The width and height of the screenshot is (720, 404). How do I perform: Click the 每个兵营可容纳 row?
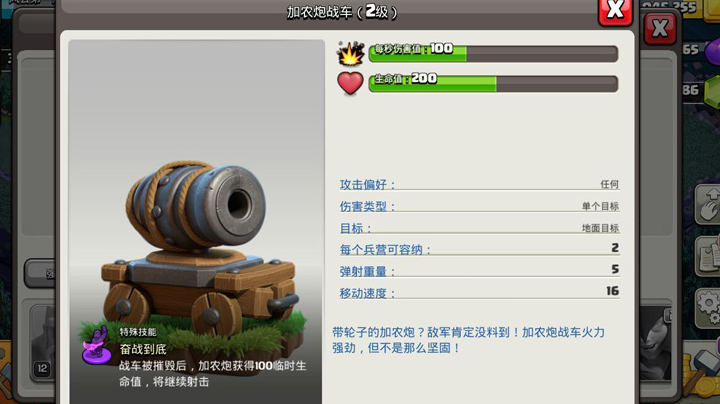coord(479,249)
